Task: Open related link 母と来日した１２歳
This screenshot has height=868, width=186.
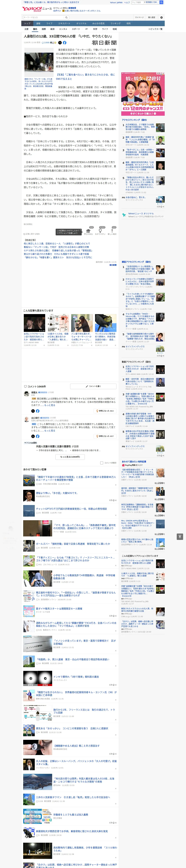Action: pyautogui.click(x=57, y=244)
